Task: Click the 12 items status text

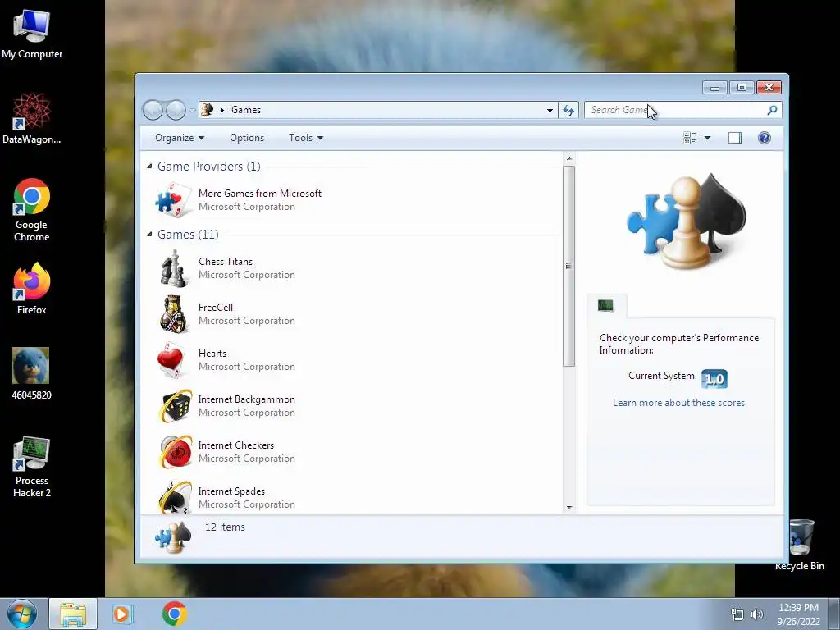Action: point(225,527)
